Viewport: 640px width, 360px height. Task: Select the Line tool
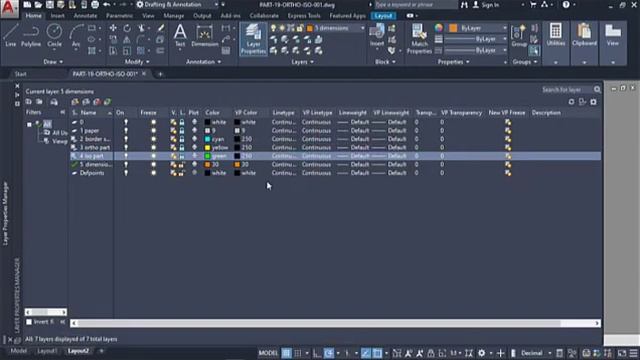(11, 35)
